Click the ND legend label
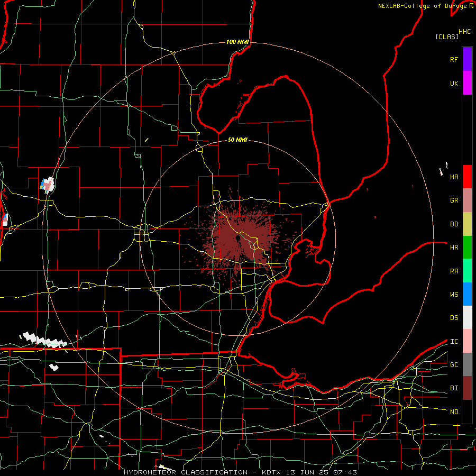 point(454,412)
